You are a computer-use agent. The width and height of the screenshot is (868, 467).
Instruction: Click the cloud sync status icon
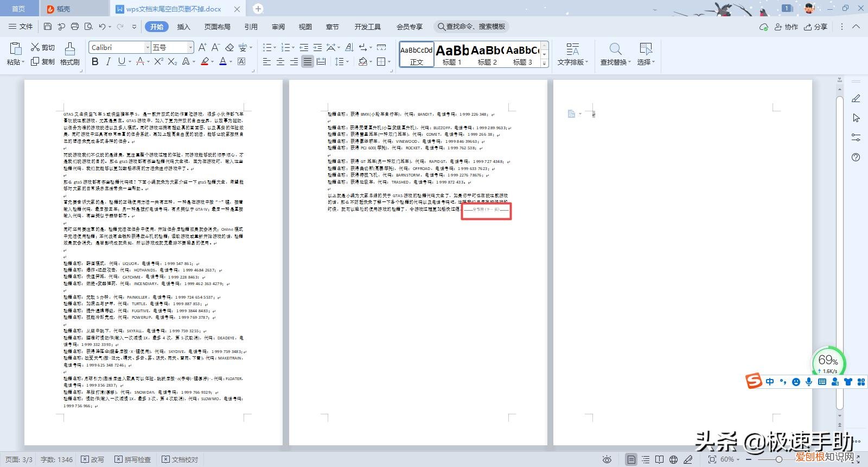(x=764, y=27)
